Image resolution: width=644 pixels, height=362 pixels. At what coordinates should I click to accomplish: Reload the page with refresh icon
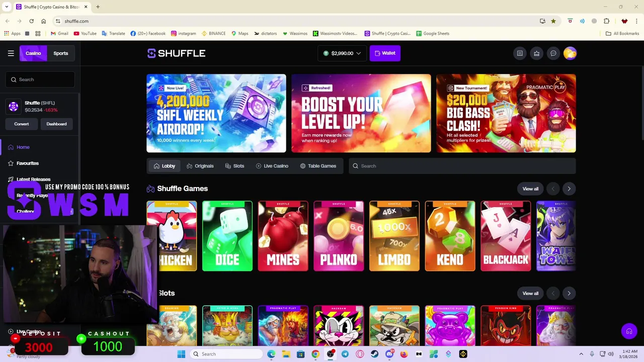pos(31,21)
